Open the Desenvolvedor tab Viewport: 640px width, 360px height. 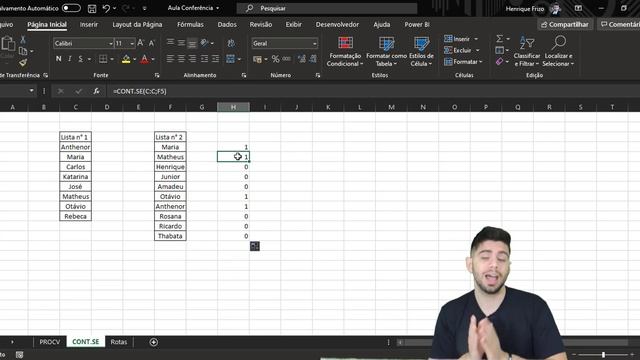tap(337, 24)
